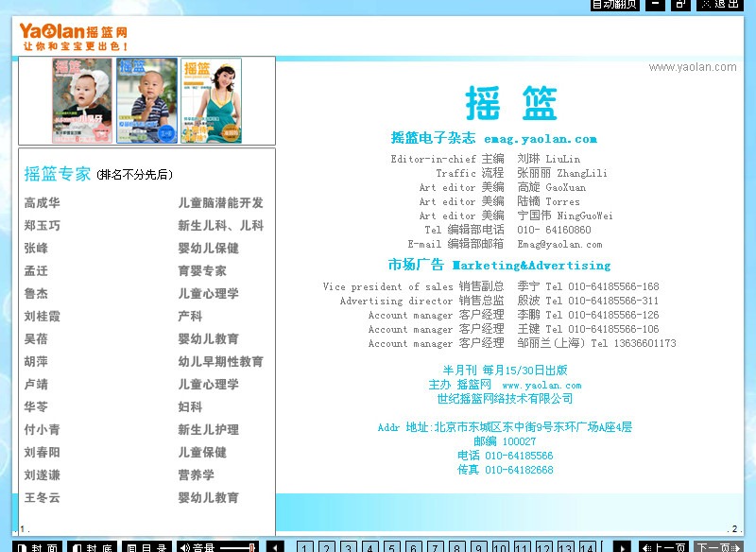Viewport: 756px width, 552px height.
Task: Click the 世纪摇篮网络技术有限公司 company name
Action: [x=505, y=399]
